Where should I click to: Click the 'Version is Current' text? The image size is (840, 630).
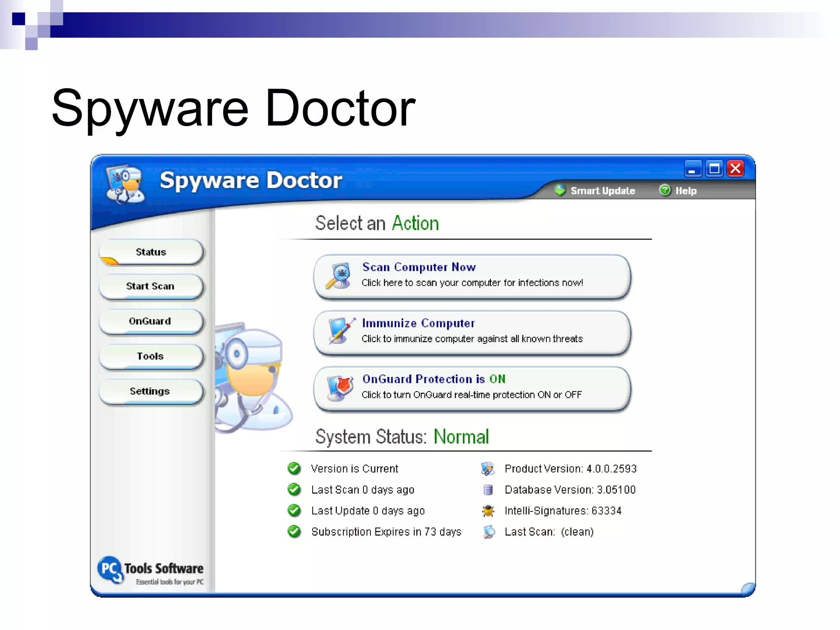[354, 469]
